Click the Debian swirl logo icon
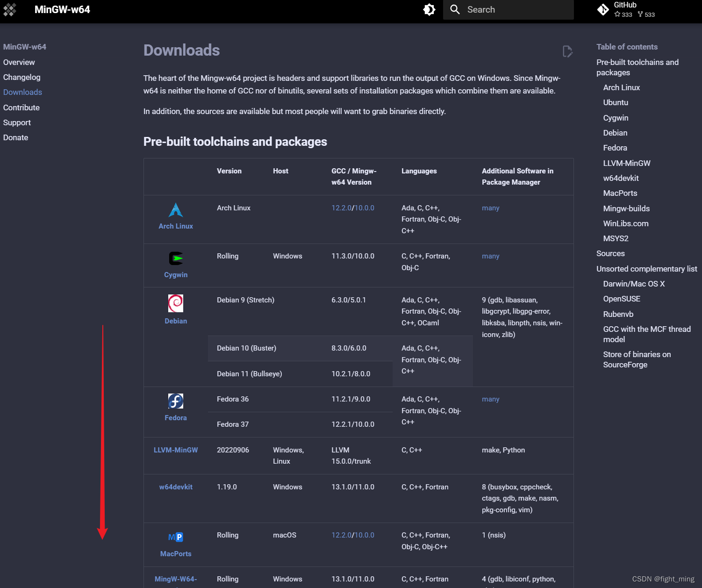Image resolution: width=702 pixels, height=588 pixels. (x=176, y=303)
